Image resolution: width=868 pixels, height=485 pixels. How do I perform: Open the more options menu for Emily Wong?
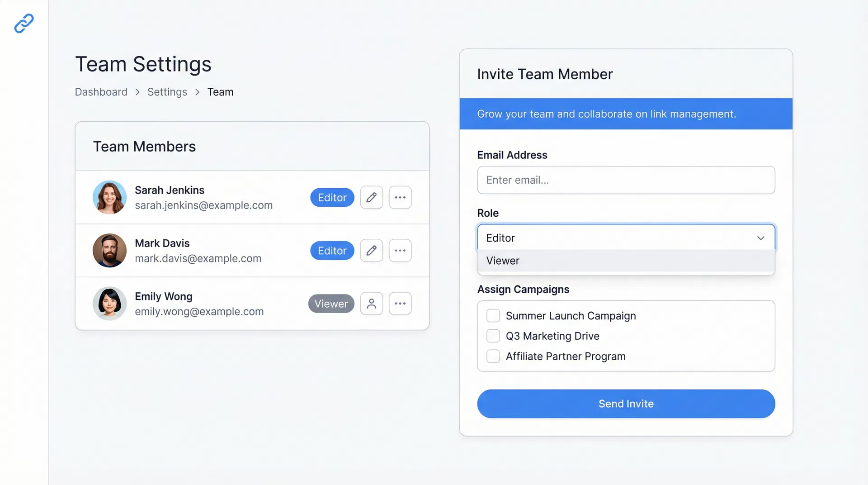coord(400,304)
